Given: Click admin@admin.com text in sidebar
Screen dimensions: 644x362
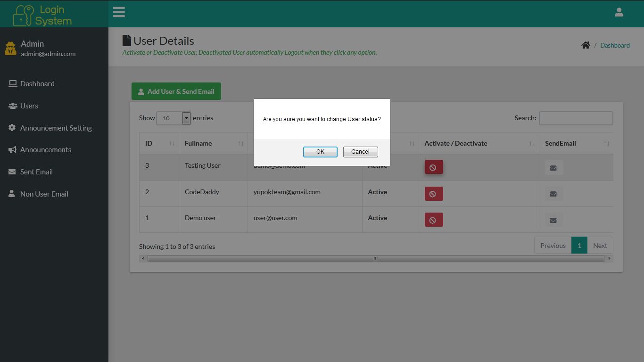Looking at the screenshot, I should 48,54.
